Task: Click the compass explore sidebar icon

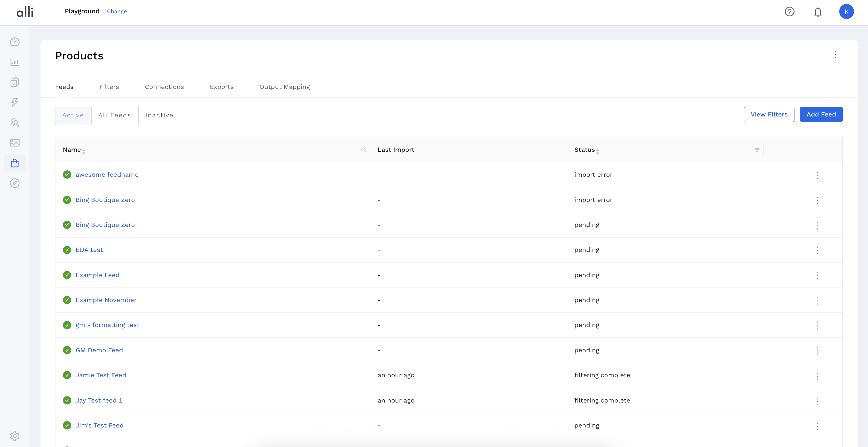Action: click(x=14, y=183)
